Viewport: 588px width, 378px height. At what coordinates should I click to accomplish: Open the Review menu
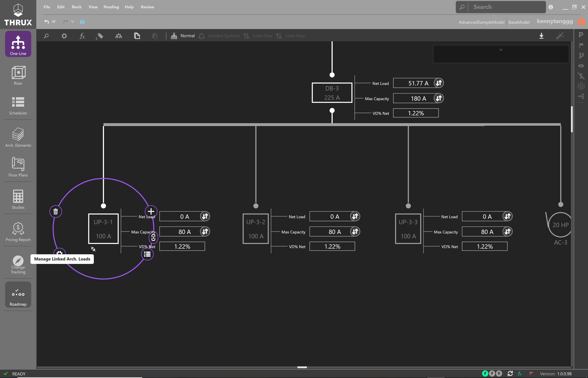pos(148,7)
